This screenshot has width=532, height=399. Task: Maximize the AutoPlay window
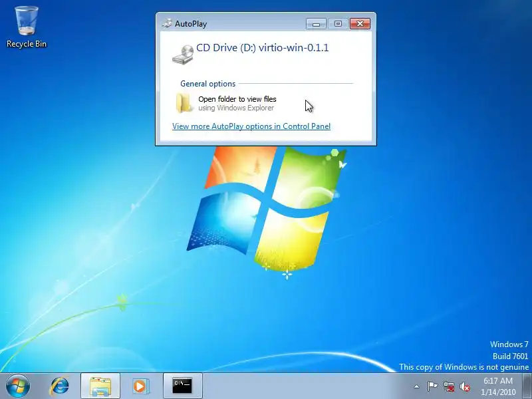[x=338, y=23]
